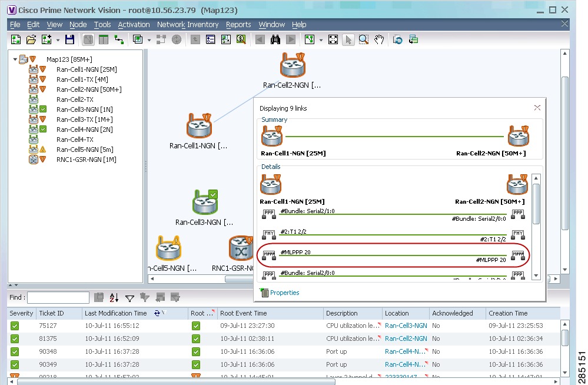The height and width of the screenshot is (385, 588).
Task: Open the Edit menu
Action: click(x=33, y=24)
